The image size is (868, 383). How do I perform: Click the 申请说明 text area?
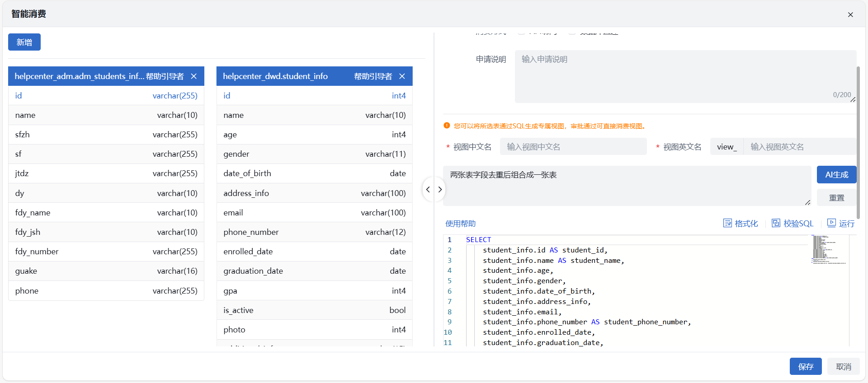(x=685, y=76)
